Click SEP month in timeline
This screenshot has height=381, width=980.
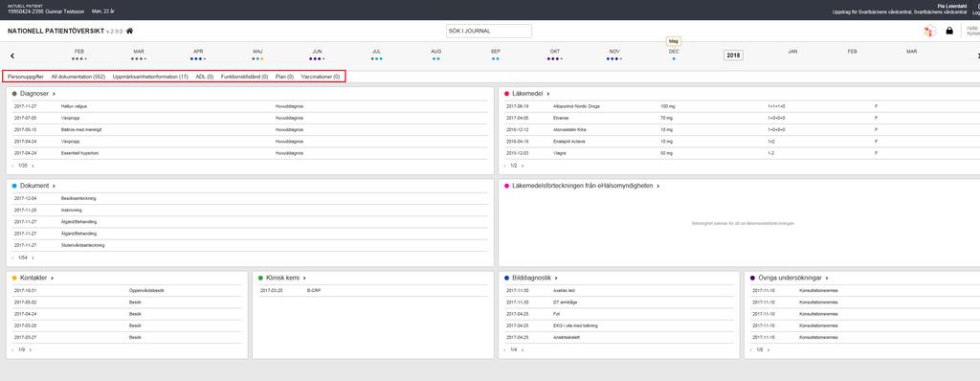(495, 52)
